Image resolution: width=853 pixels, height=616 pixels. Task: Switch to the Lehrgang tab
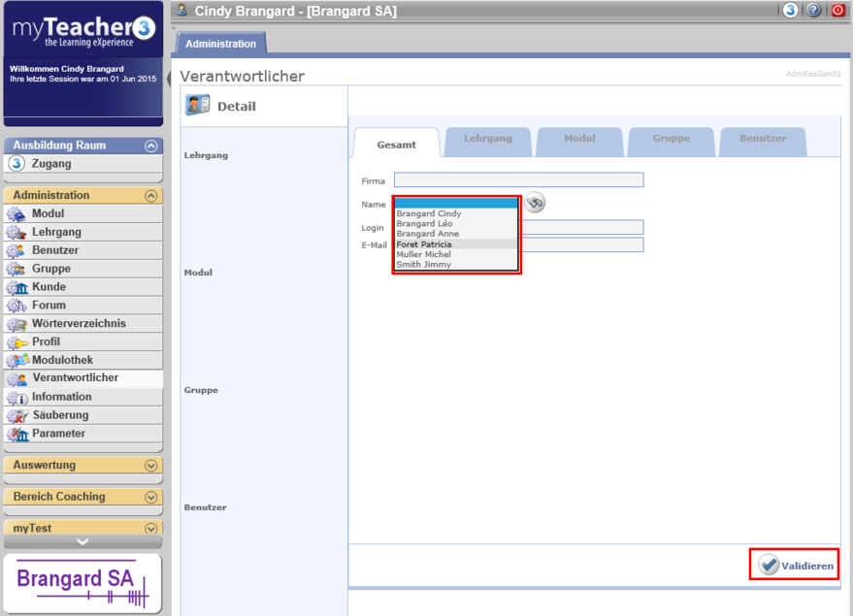click(487, 139)
